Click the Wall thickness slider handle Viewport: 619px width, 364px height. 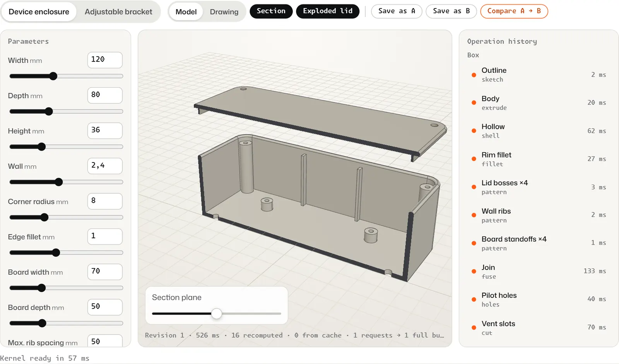coord(59,182)
